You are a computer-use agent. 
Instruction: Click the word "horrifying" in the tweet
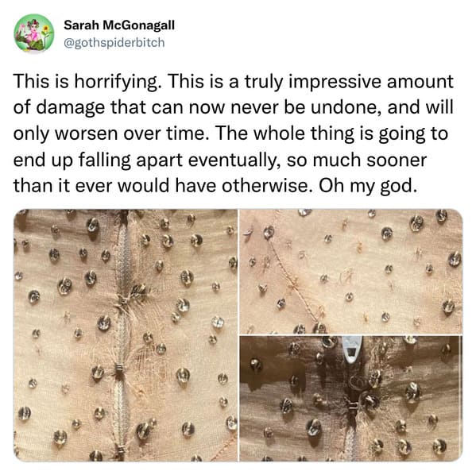click(x=116, y=82)
